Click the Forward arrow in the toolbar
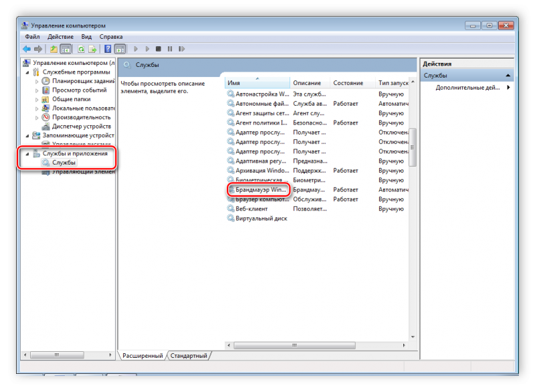Viewport: 535px width, 392px height. coord(38,49)
